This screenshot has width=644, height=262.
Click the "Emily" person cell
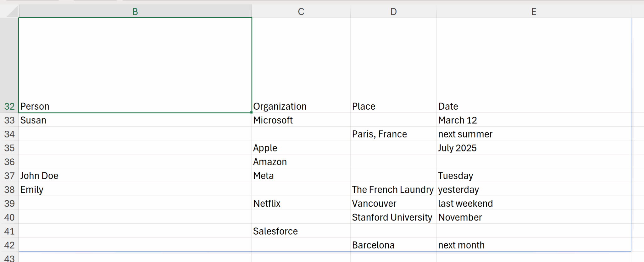coord(135,189)
